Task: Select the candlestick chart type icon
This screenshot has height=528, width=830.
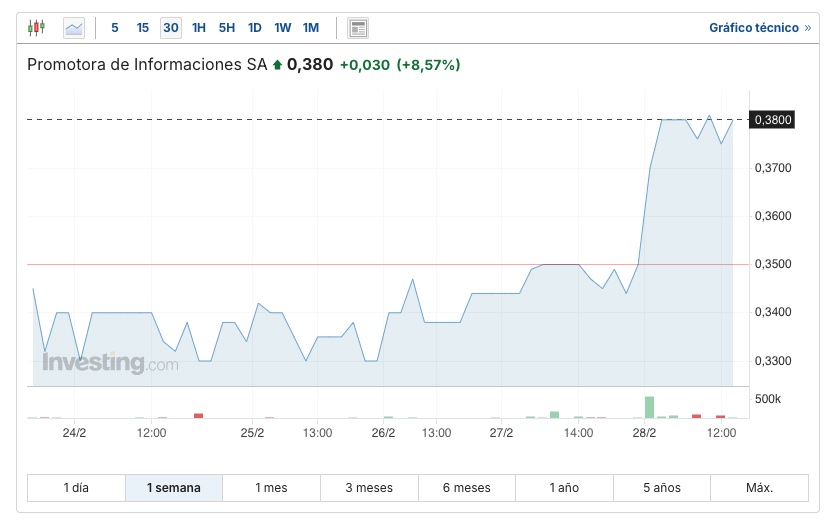Action: click(x=37, y=28)
